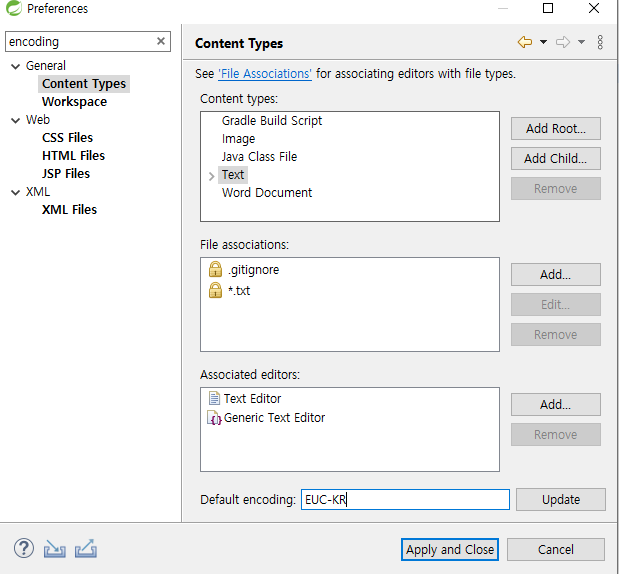Collapse the General tree node
This screenshot has height=574, width=619.
click(x=15, y=66)
